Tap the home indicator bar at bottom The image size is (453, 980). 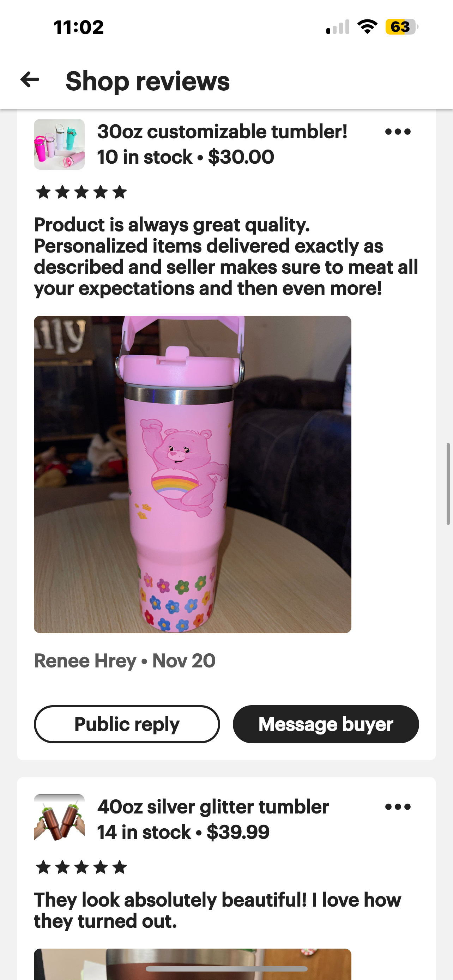click(x=226, y=969)
